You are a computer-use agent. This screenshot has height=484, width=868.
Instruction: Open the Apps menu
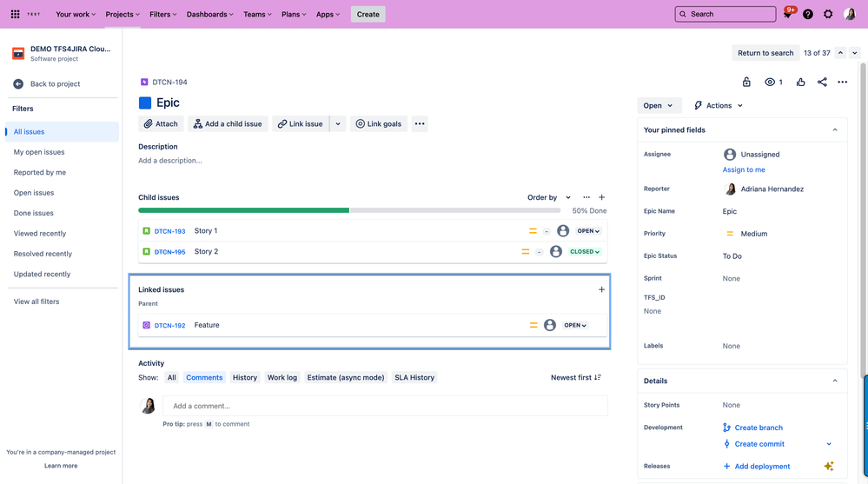pyautogui.click(x=328, y=15)
